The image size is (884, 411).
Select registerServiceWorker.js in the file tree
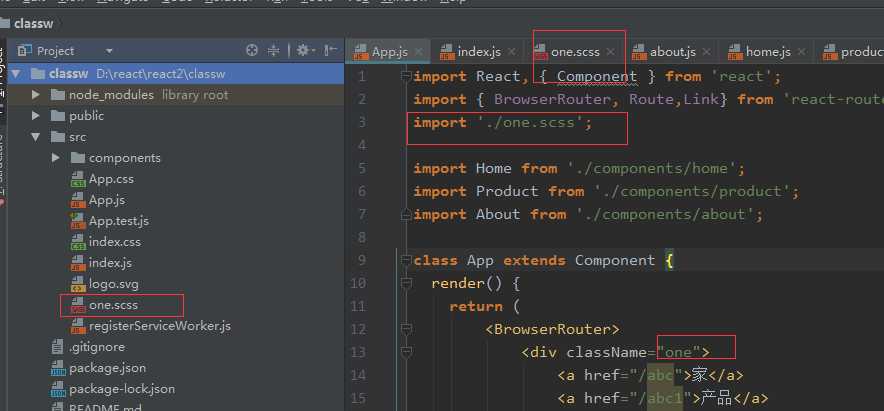pyautogui.click(x=159, y=326)
